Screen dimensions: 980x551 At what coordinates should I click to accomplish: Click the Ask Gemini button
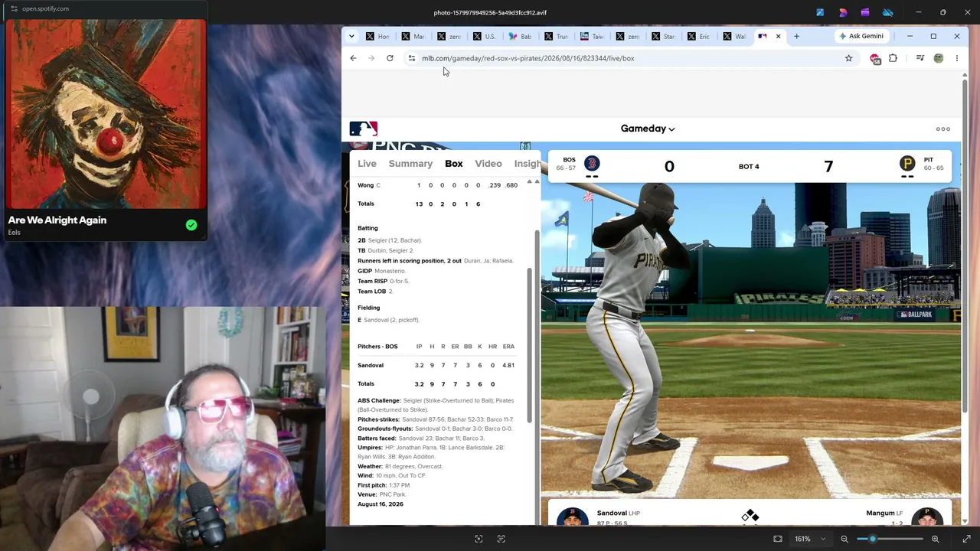pos(861,36)
